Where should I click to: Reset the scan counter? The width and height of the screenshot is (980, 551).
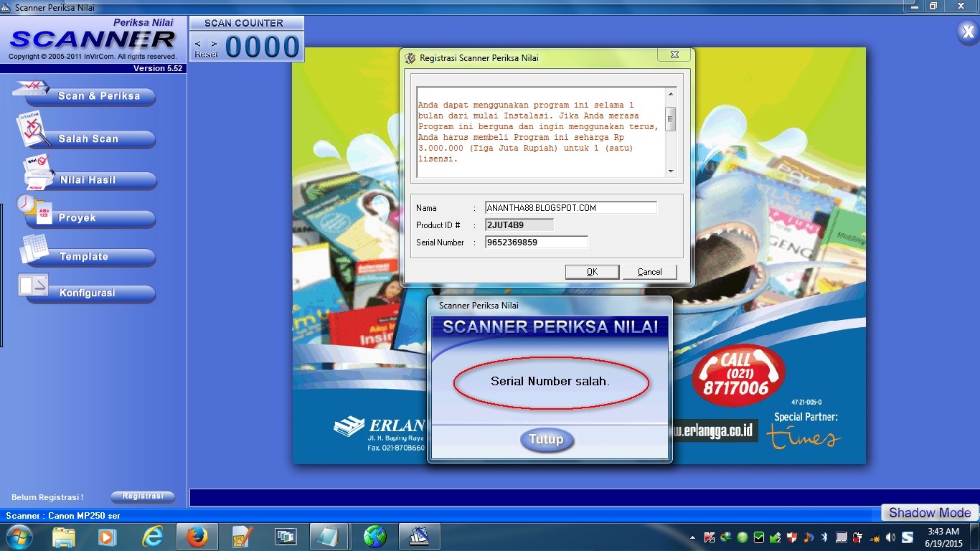tap(207, 55)
